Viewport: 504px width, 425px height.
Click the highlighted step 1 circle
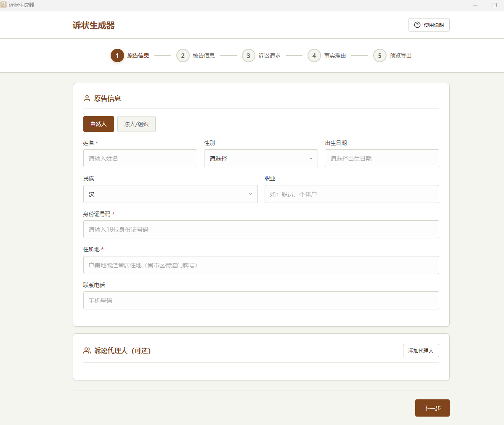pos(117,55)
